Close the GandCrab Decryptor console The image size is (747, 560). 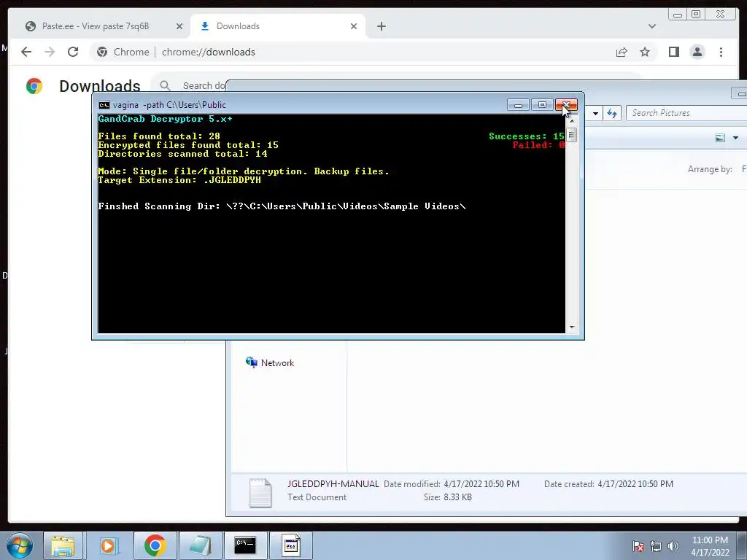click(x=566, y=105)
